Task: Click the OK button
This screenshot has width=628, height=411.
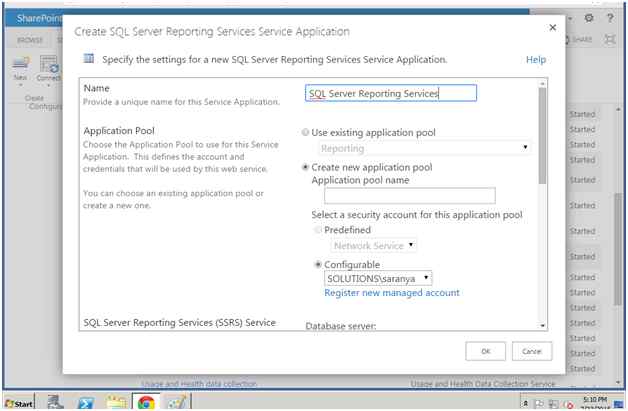Action: (485, 351)
